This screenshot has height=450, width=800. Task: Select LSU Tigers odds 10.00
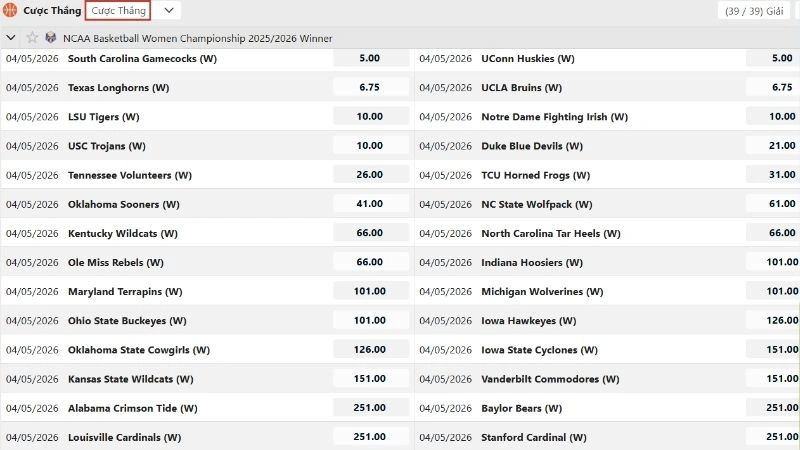pos(371,116)
